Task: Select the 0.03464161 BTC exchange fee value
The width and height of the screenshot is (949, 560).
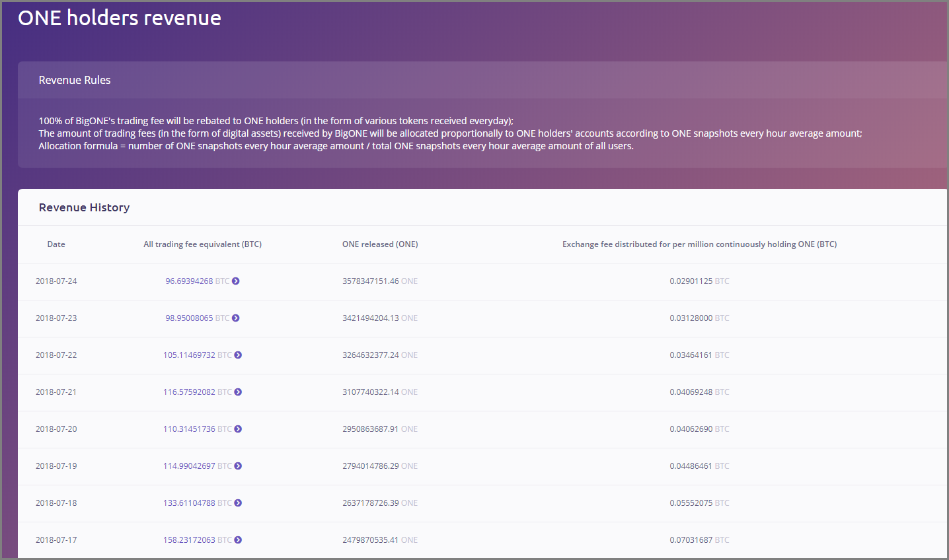Action: [x=700, y=355]
